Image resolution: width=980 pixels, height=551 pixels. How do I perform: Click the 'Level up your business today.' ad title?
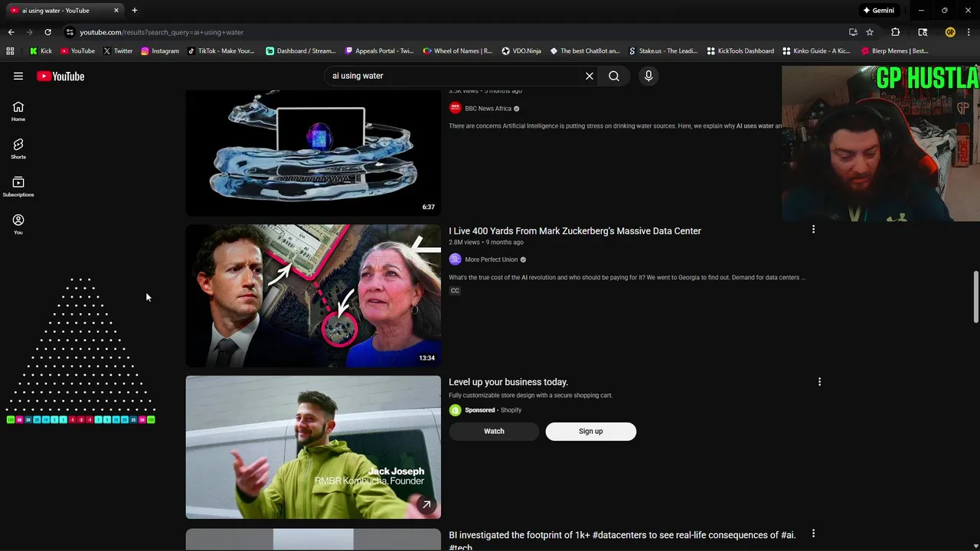click(x=508, y=382)
